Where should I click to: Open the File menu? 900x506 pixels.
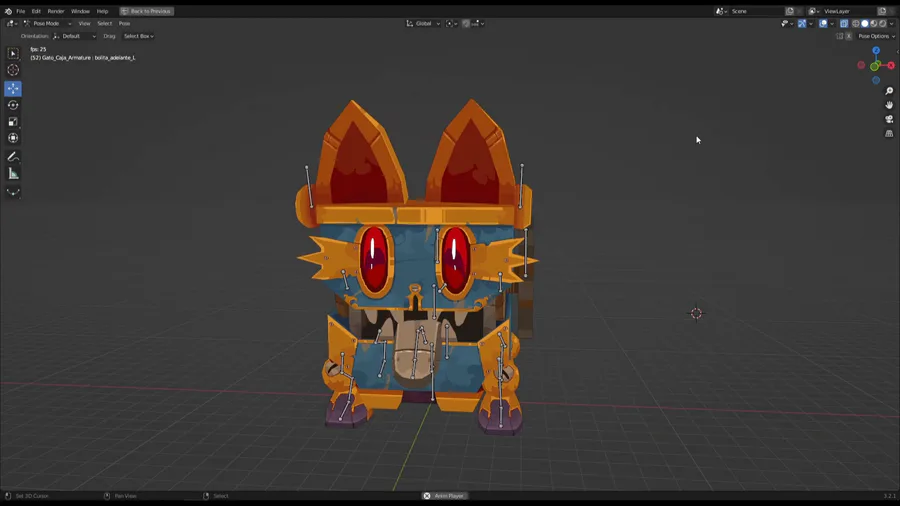[21, 11]
